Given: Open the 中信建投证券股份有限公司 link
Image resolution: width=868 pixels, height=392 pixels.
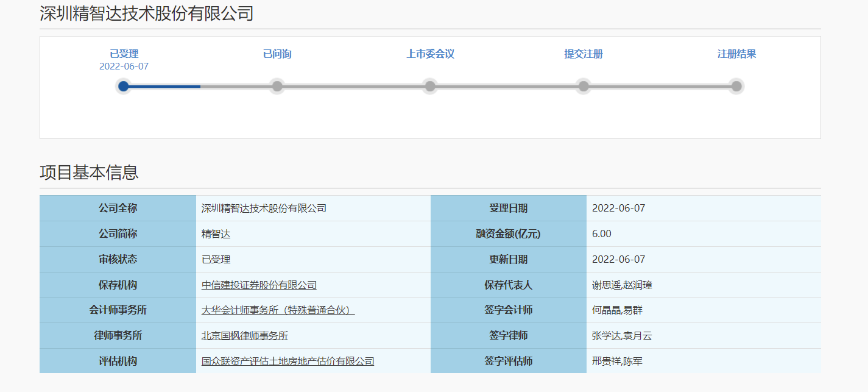Looking at the screenshot, I should coord(259,285).
